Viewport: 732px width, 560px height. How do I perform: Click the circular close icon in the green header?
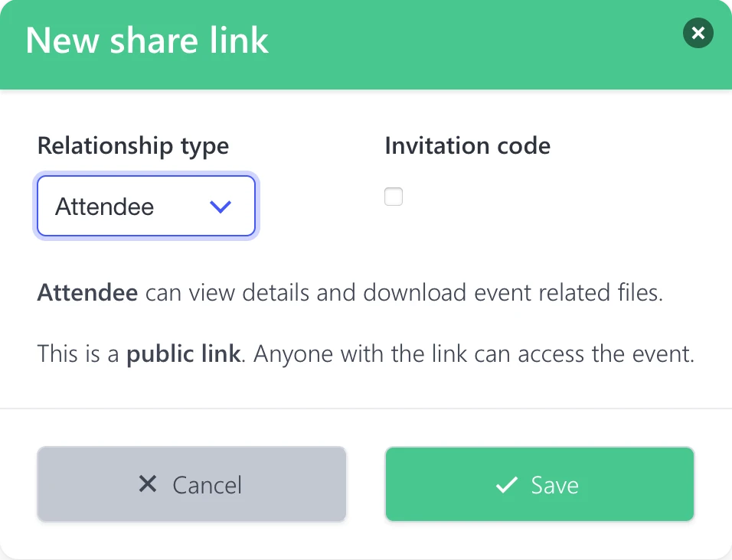pos(698,33)
